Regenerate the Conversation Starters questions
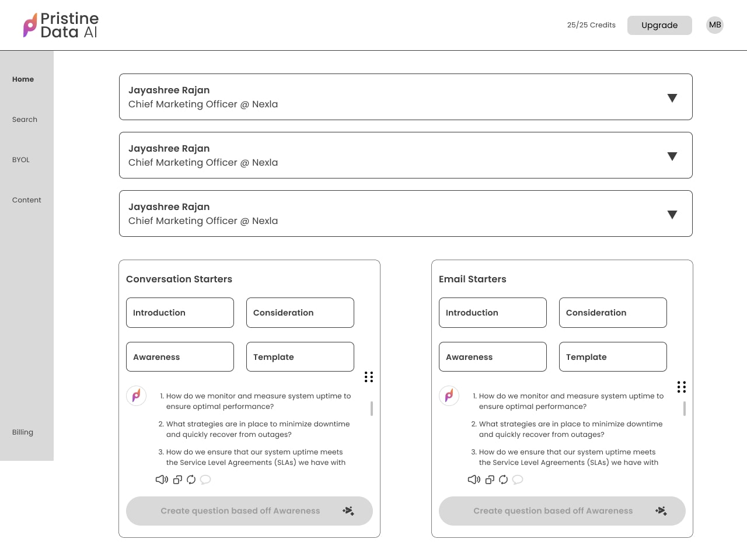 (191, 480)
